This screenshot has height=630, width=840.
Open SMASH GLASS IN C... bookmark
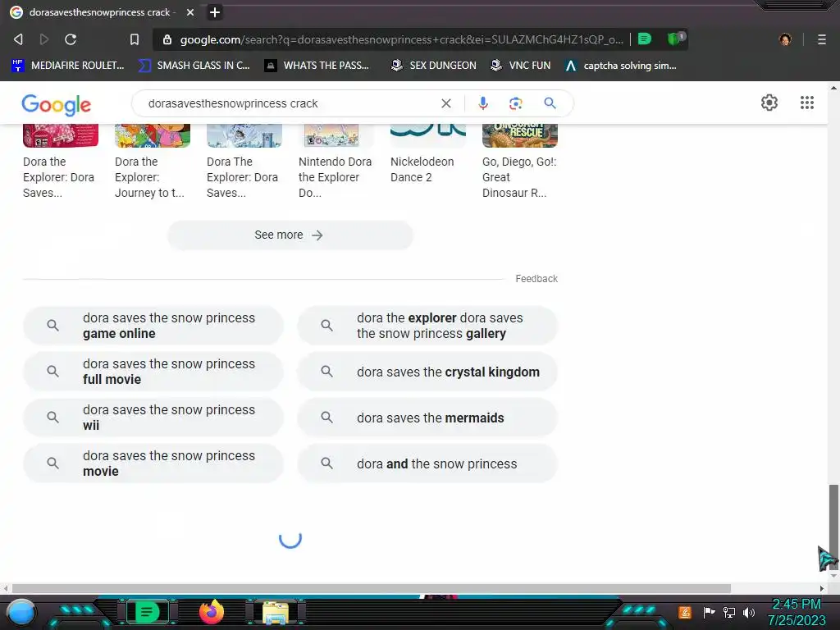tap(194, 66)
